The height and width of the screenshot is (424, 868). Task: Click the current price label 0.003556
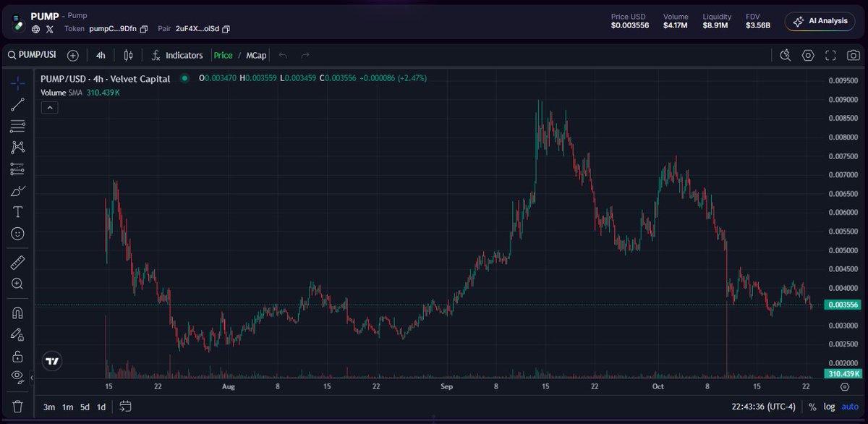coord(843,305)
